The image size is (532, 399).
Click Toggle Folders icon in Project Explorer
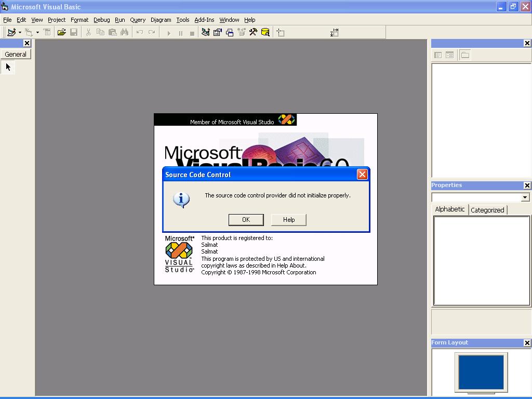point(465,55)
